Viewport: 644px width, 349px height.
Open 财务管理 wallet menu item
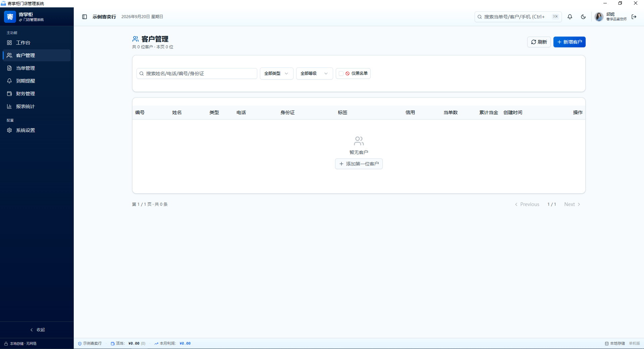coord(37,94)
